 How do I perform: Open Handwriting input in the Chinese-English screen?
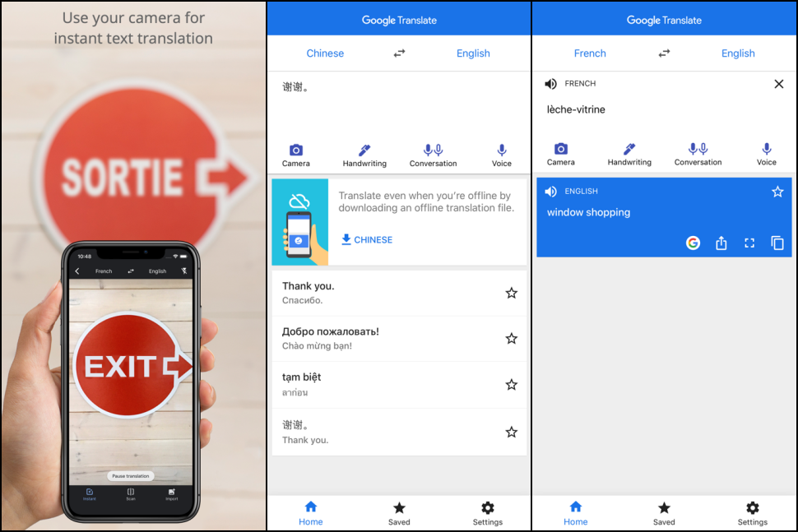coord(364,155)
